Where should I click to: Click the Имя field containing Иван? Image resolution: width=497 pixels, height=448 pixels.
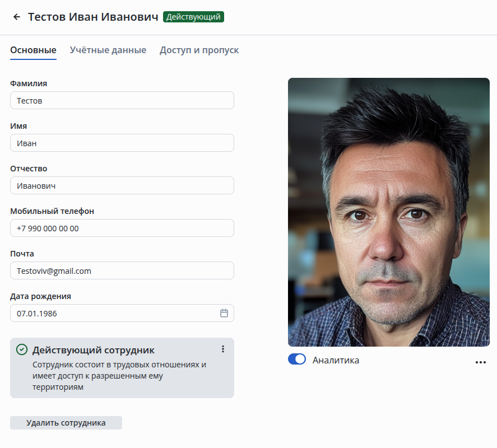(x=122, y=143)
